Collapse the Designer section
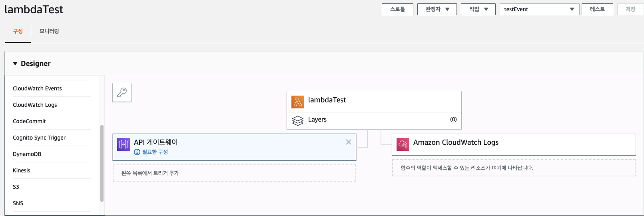 (15, 64)
